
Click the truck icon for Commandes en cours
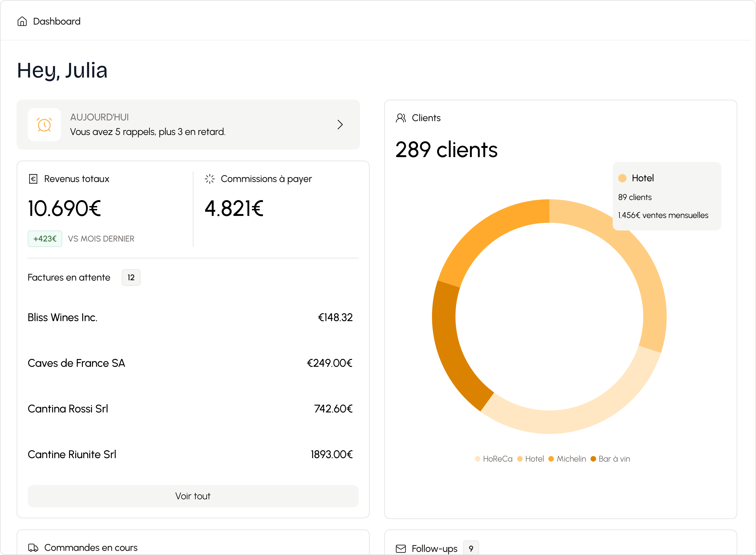pyautogui.click(x=33, y=548)
